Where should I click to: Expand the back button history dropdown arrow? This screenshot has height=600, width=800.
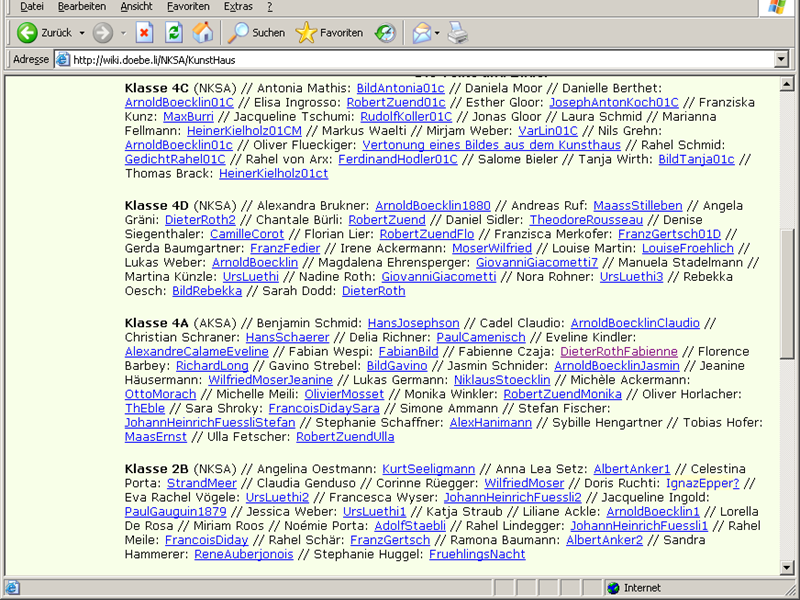click(81, 33)
